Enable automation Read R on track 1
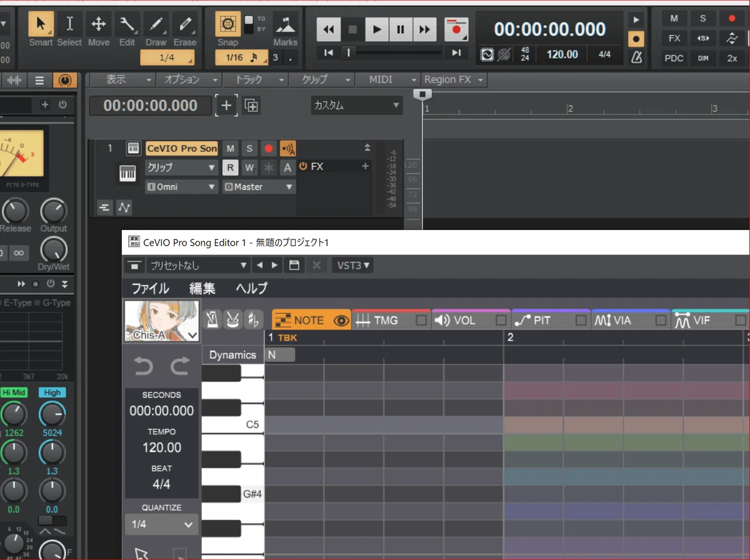This screenshot has width=750, height=560. pyautogui.click(x=231, y=167)
